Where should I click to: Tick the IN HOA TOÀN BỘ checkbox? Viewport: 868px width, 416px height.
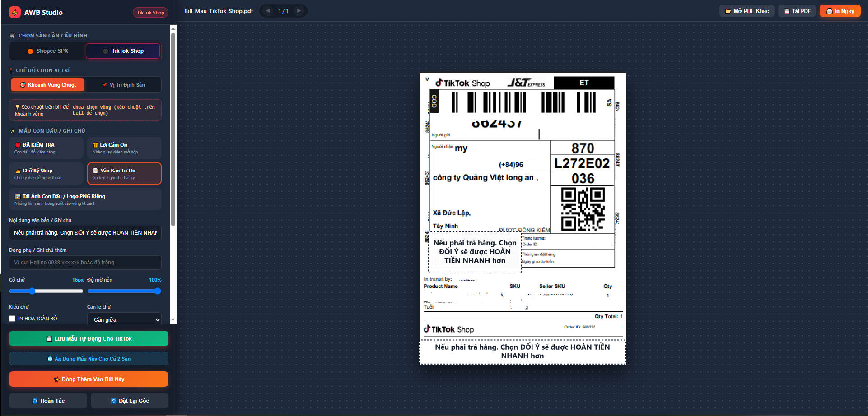point(12,319)
